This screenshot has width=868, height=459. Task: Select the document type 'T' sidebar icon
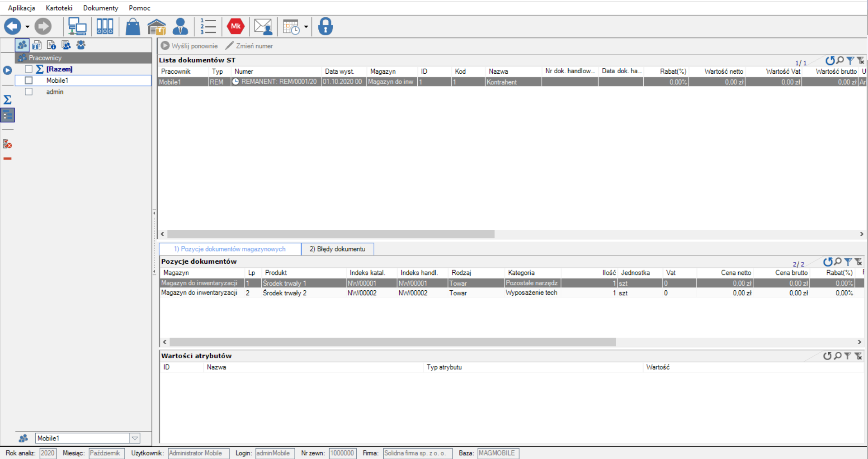[37, 45]
